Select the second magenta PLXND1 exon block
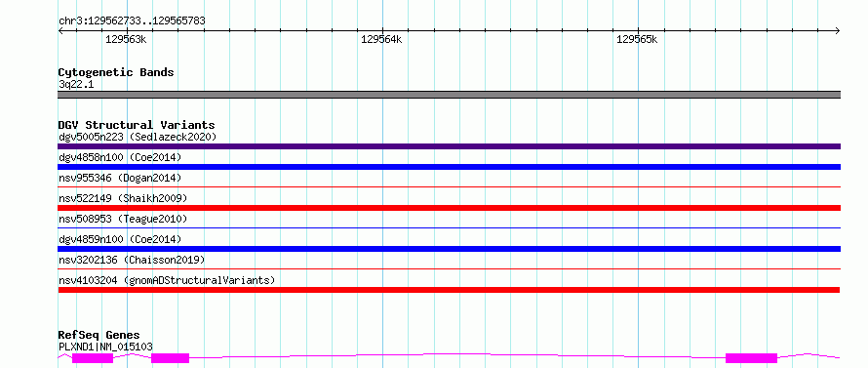 point(170,358)
